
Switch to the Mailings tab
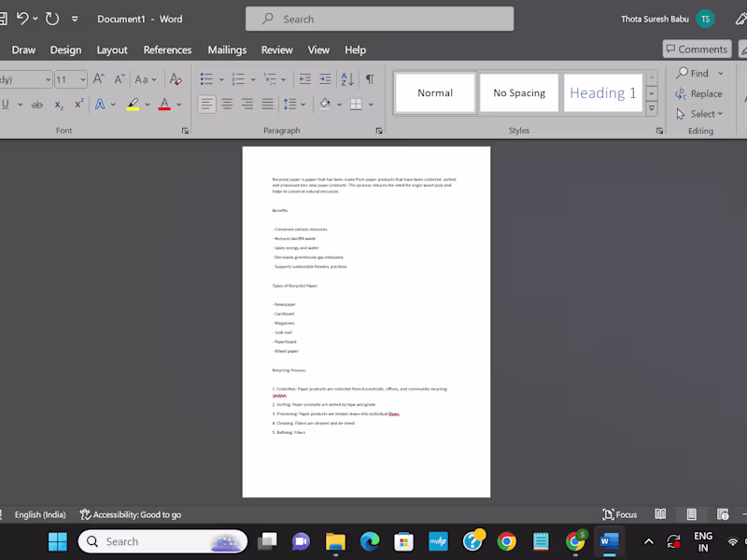click(x=227, y=50)
